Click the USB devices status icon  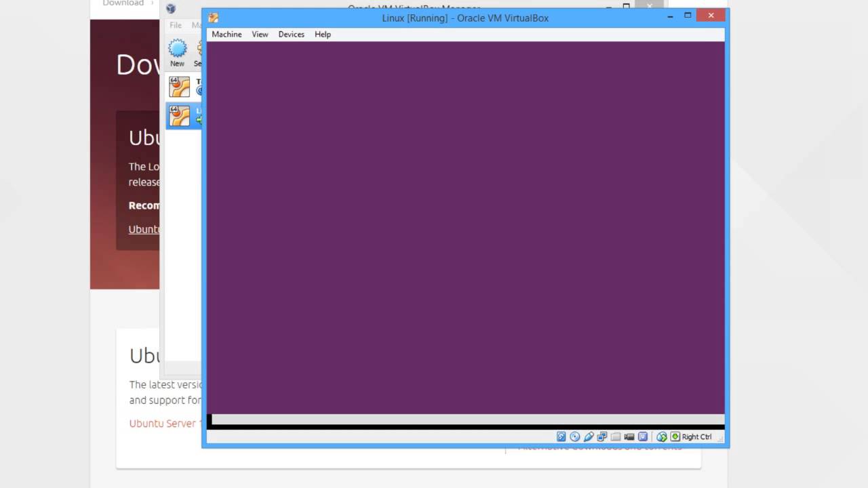click(589, 436)
